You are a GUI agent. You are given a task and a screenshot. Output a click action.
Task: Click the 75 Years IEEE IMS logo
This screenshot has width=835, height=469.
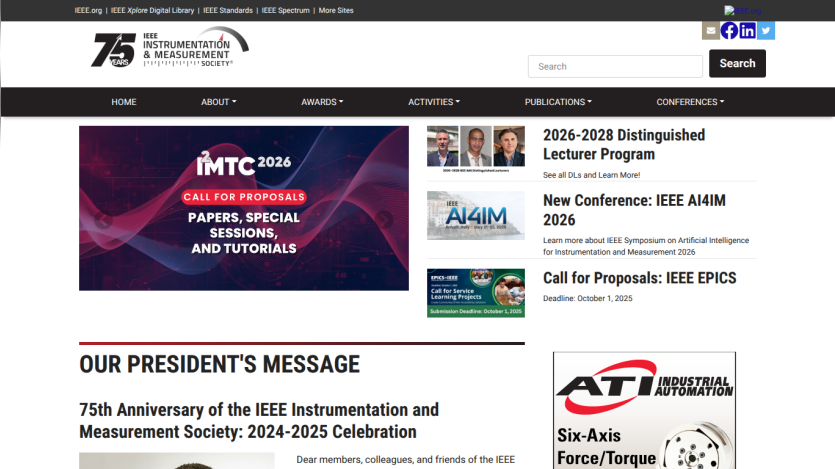point(169,47)
